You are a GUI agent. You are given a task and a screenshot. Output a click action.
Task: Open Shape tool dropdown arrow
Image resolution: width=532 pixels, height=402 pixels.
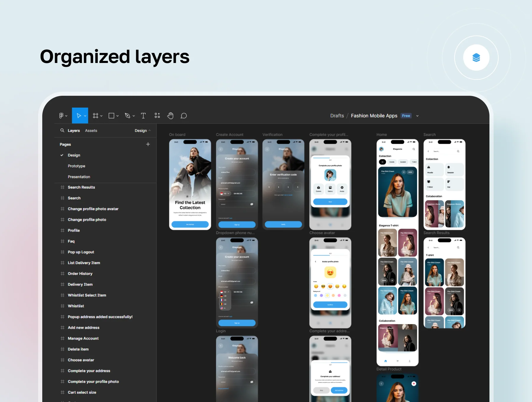[118, 116]
